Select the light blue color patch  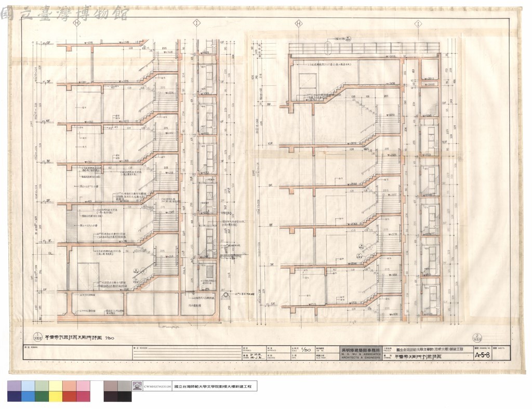pyautogui.click(x=28, y=386)
